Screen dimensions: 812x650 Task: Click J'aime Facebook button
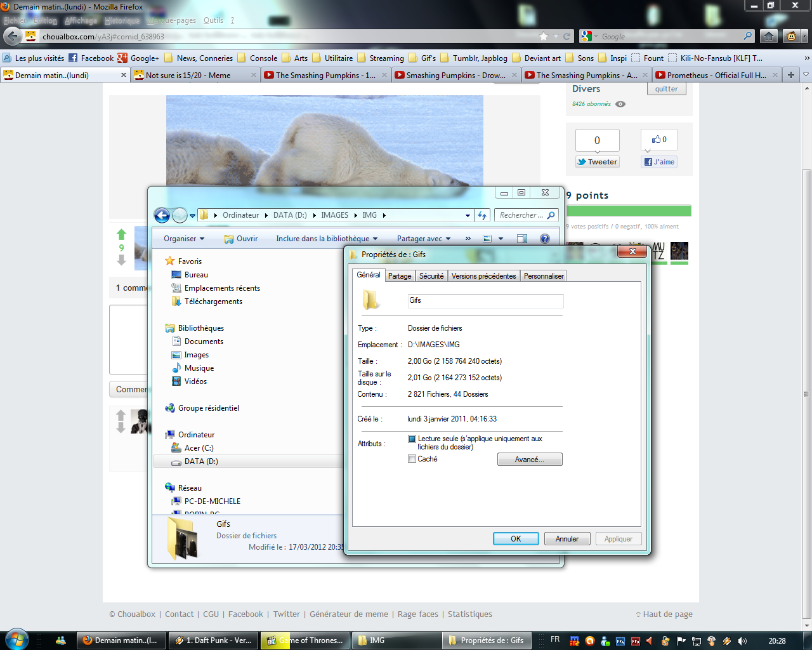[x=660, y=162]
